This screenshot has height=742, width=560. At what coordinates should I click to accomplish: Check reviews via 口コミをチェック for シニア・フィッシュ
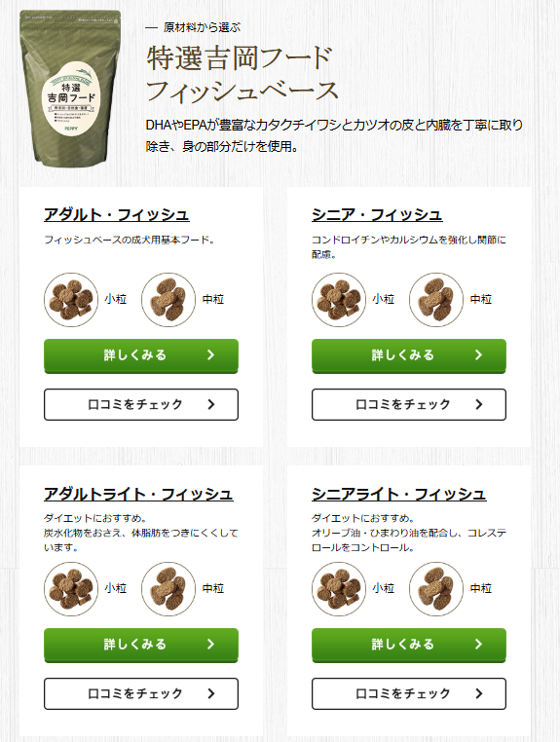pos(409,405)
